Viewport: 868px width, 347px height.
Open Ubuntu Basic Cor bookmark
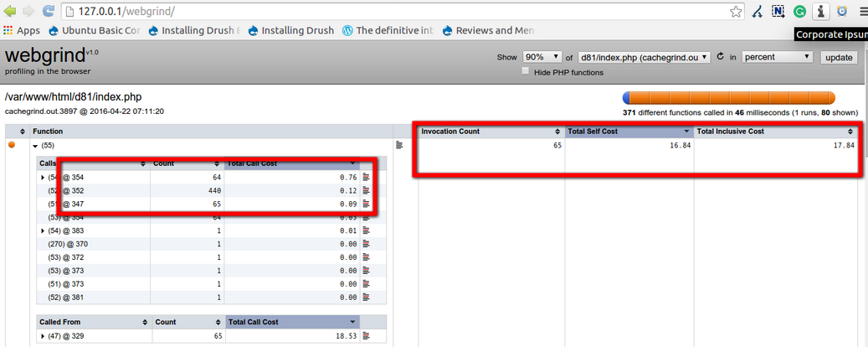pyautogui.click(x=95, y=30)
